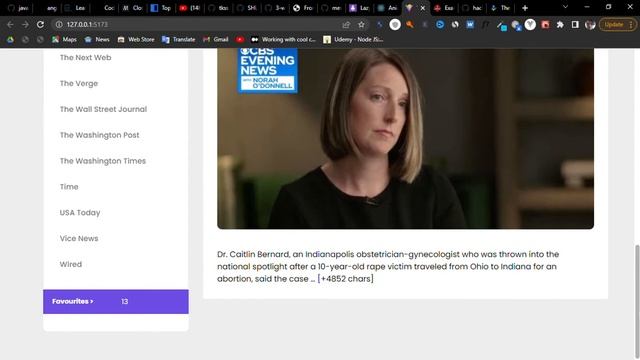Screen dimensions: 640x360
Task: Reload the page with the refresh icon
Action: 40,24
